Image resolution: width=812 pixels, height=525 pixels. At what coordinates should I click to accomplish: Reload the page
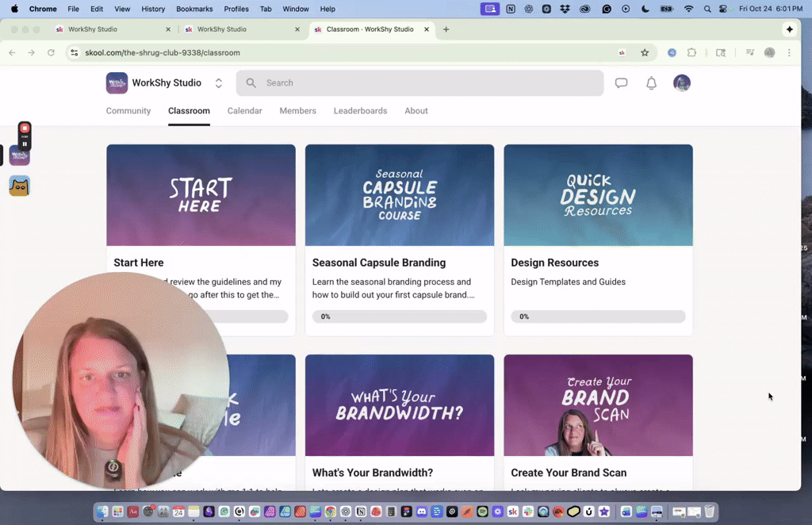point(51,53)
